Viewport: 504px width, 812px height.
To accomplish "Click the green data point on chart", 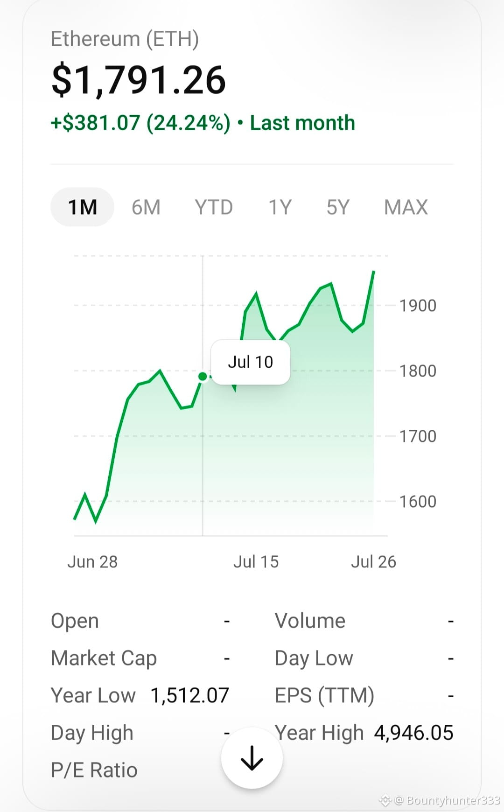I will tap(203, 376).
